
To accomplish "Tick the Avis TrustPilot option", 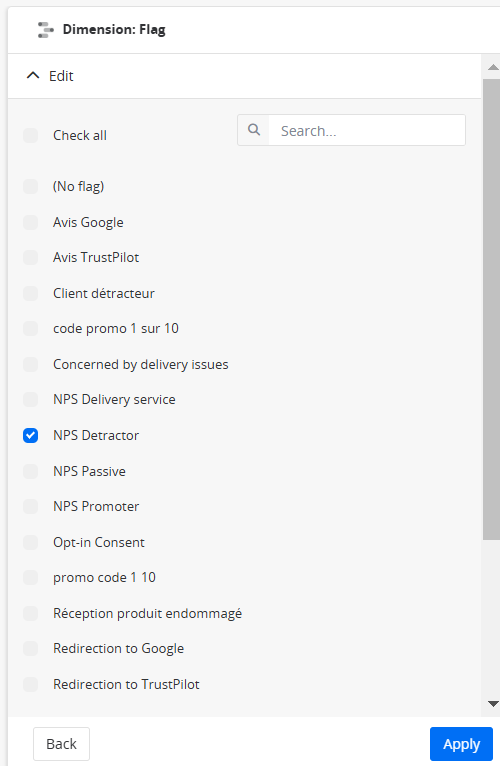I will pyautogui.click(x=30, y=257).
